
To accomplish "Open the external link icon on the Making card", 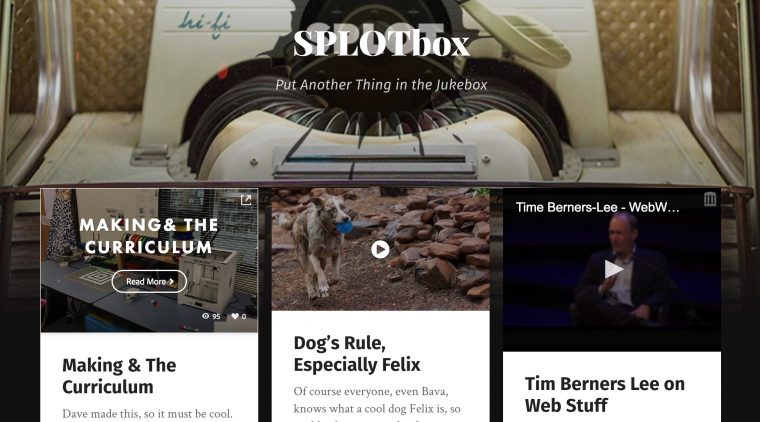I will pyautogui.click(x=246, y=200).
